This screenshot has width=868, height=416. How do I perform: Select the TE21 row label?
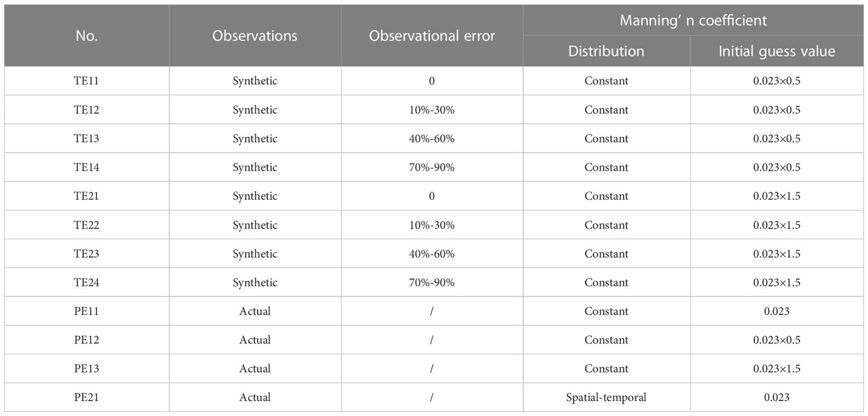(87, 196)
